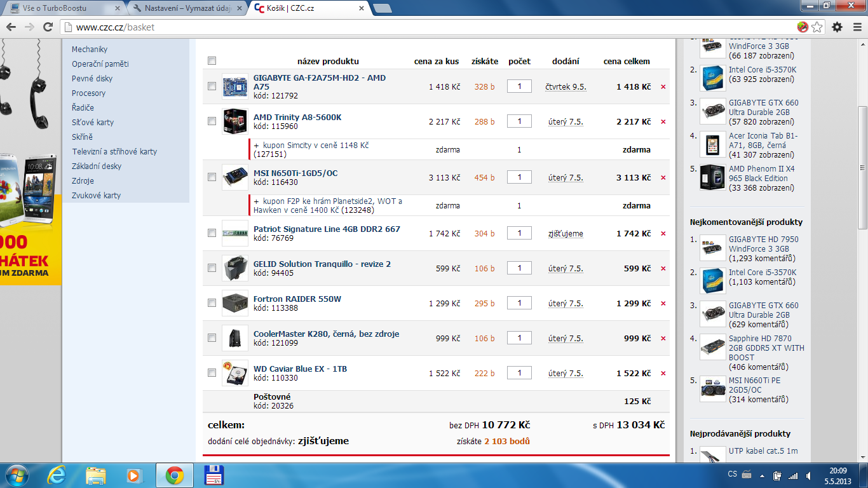The height and width of the screenshot is (488, 868).
Task: Open Zvukové karty category
Action: click(x=96, y=196)
